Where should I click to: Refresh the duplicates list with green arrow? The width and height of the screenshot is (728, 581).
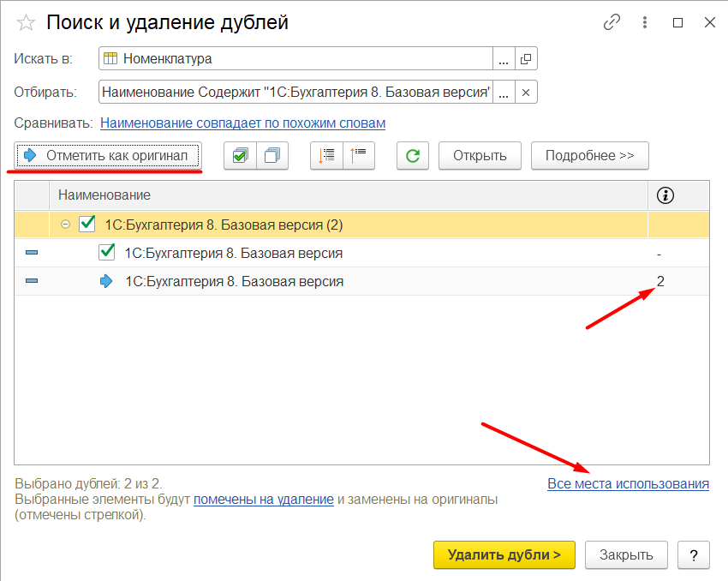coord(413,156)
